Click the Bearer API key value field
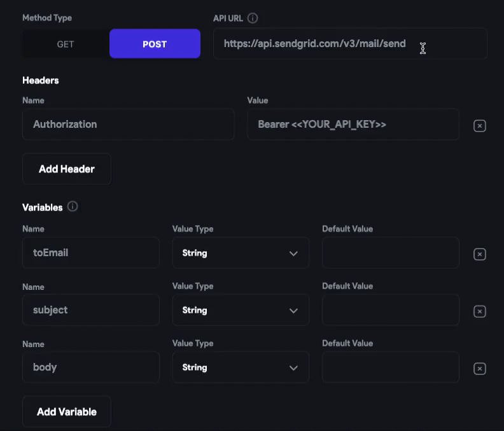This screenshot has height=431, width=504. 353,125
